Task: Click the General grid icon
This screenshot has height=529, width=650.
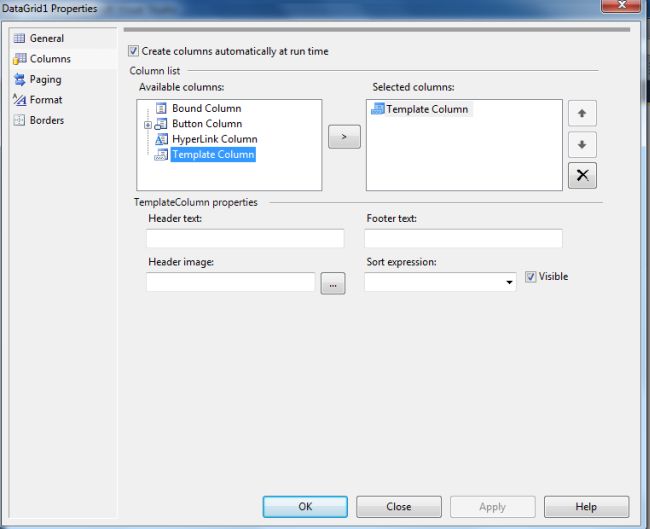Action: [x=19, y=39]
